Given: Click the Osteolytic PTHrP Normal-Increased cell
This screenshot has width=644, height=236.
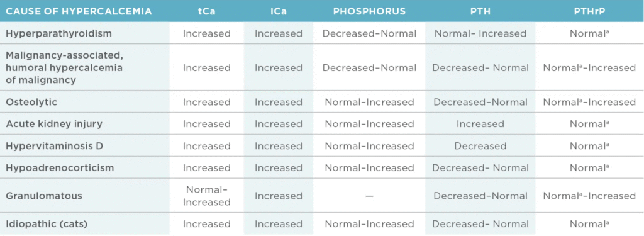Looking at the screenshot, I should 589,102.
